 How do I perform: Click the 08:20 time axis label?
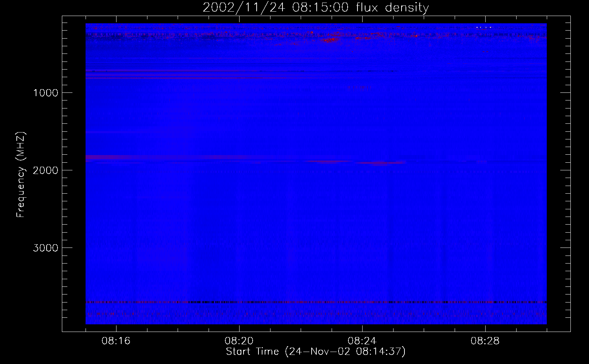point(239,341)
